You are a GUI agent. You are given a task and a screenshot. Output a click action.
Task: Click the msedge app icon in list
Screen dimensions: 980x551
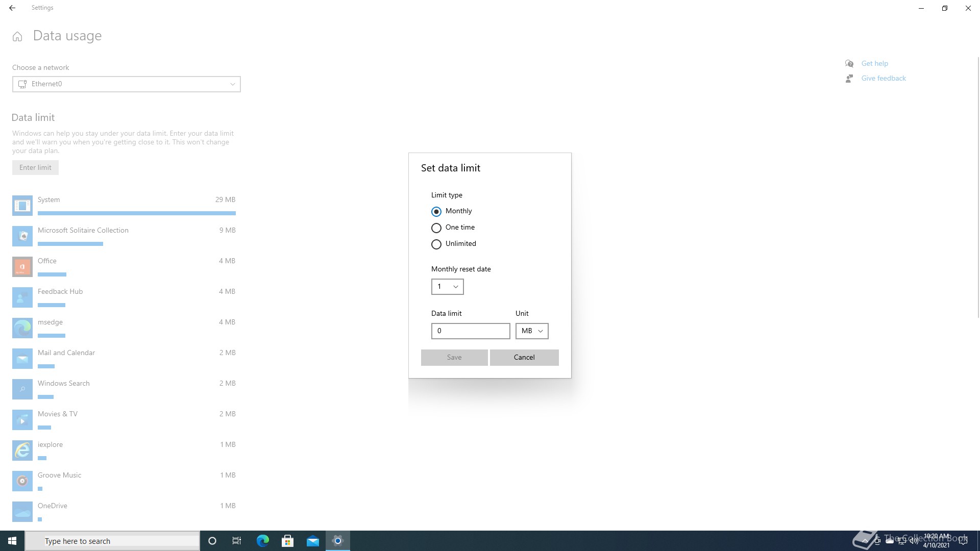click(22, 328)
